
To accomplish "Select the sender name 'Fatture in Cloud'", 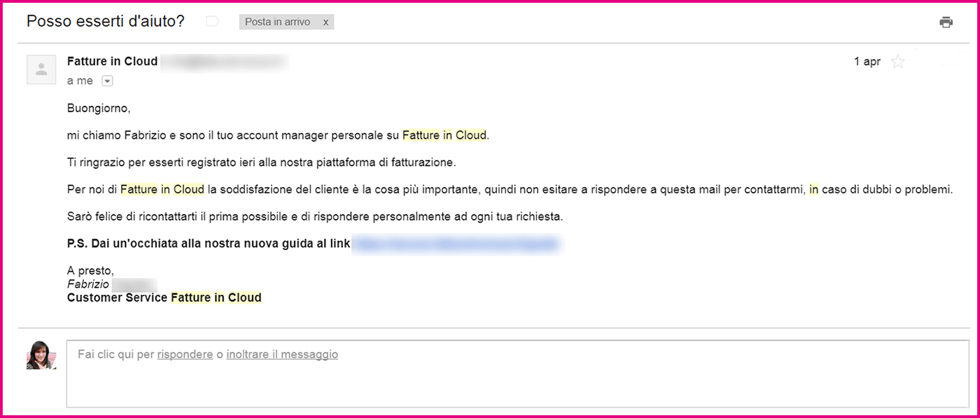I will point(112,61).
